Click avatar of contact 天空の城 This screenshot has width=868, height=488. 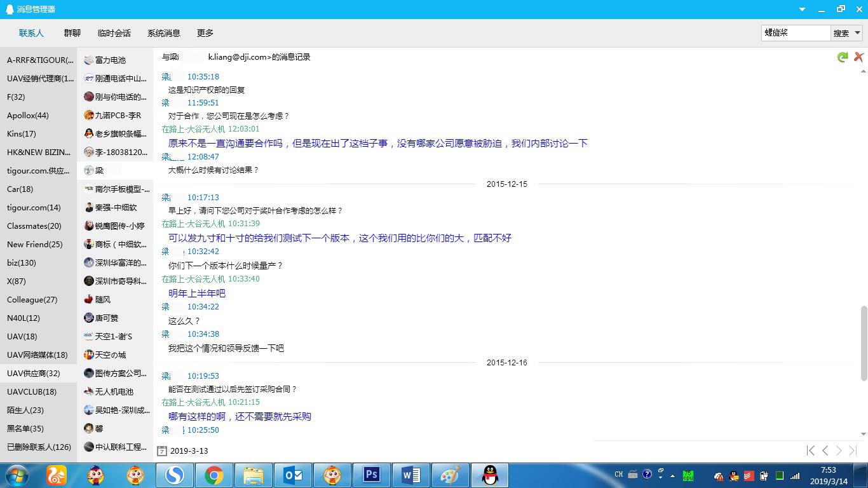click(89, 355)
